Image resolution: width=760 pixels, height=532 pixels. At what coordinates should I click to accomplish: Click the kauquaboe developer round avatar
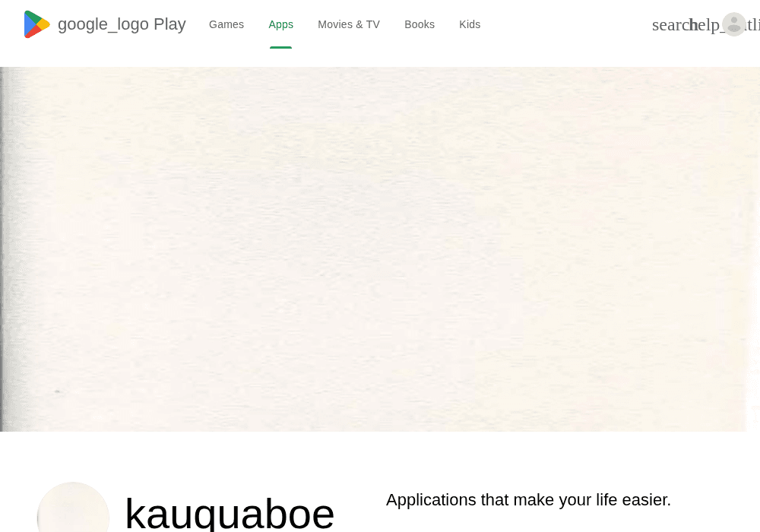(73, 507)
